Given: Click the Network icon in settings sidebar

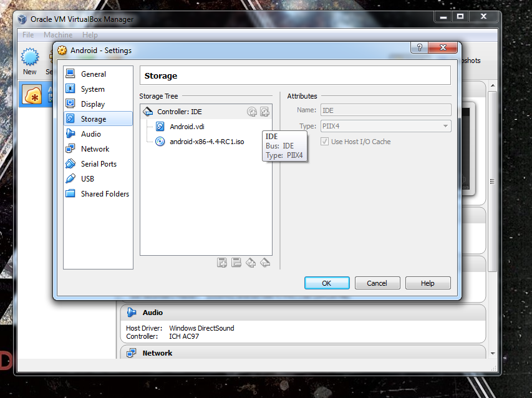Looking at the screenshot, I should 70,148.
